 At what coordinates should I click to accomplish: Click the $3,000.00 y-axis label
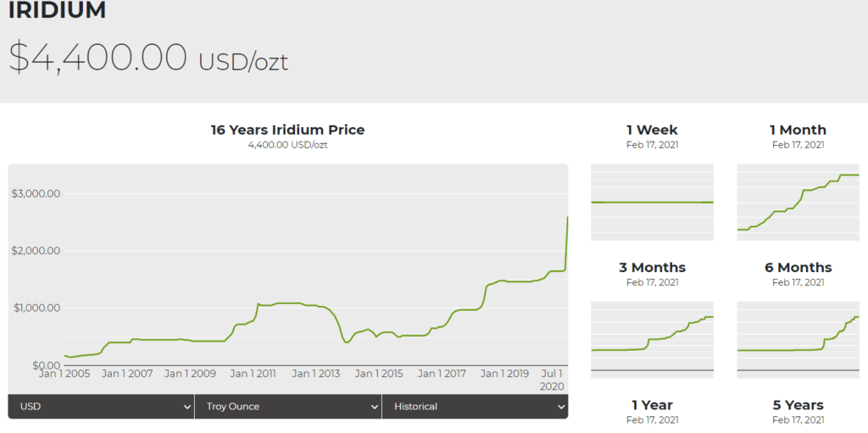[x=36, y=193]
